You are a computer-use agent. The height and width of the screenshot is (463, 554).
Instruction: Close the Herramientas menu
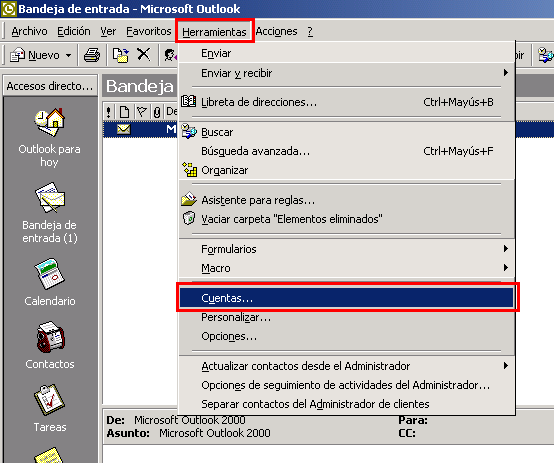(x=214, y=31)
